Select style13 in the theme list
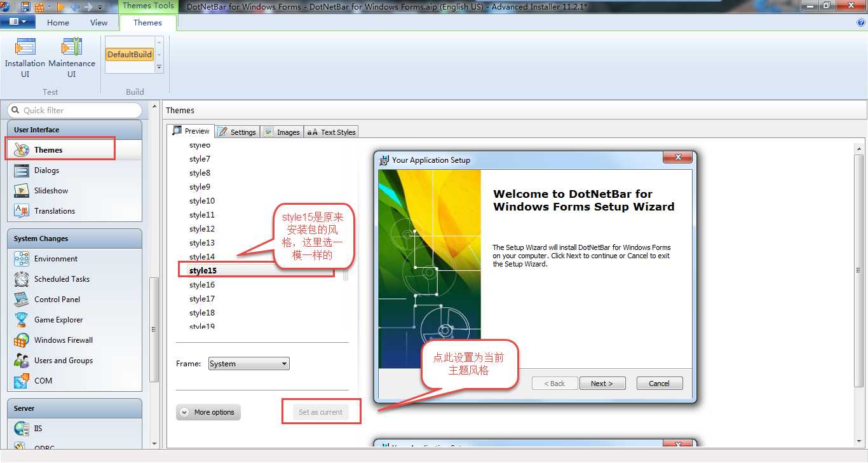This screenshot has height=463, width=868. (202, 243)
